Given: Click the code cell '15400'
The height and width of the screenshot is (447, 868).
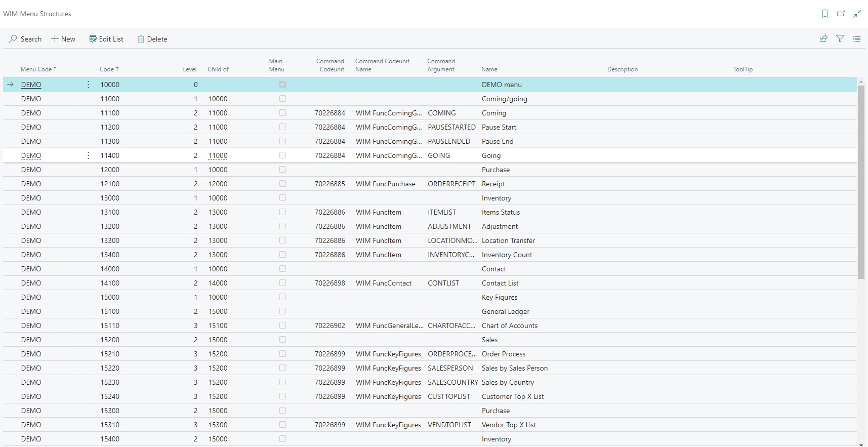Looking at the screenshot, I should coord(110,439).
